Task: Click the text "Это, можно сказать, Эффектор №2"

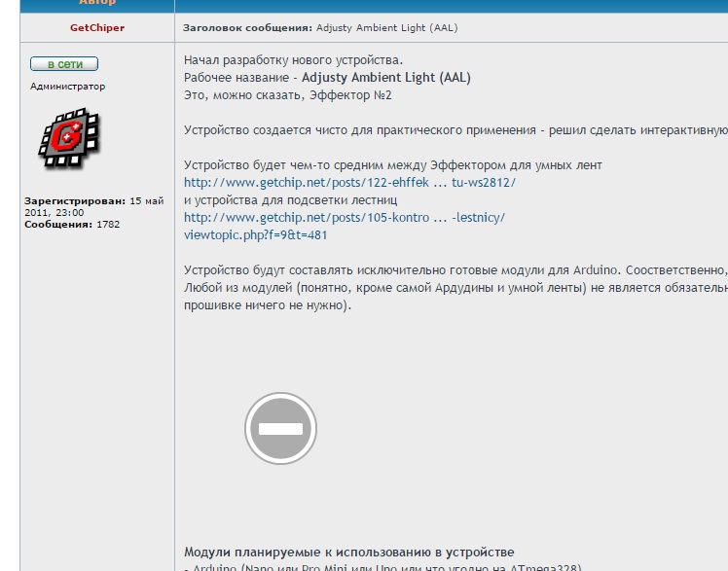Action: 288,95
